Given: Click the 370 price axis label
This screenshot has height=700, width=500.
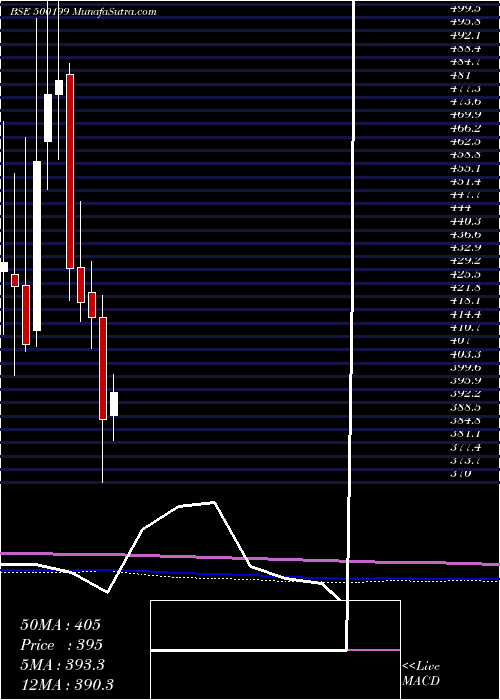Looking at the screenshot, I should point(460,475).
